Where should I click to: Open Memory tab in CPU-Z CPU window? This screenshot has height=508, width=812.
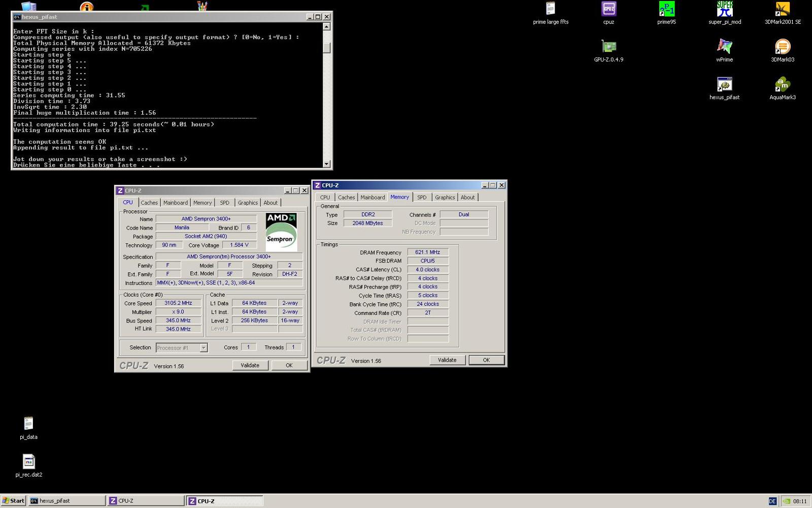[202, 203]
